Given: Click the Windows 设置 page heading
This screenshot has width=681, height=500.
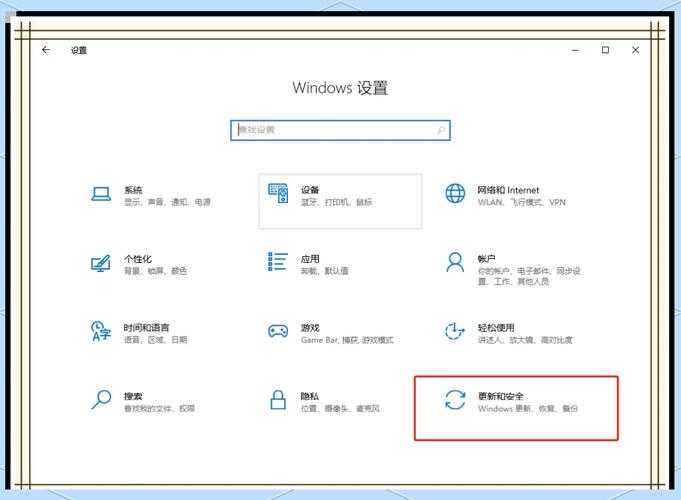Looking at the screenshot, I should click(340, 88).
